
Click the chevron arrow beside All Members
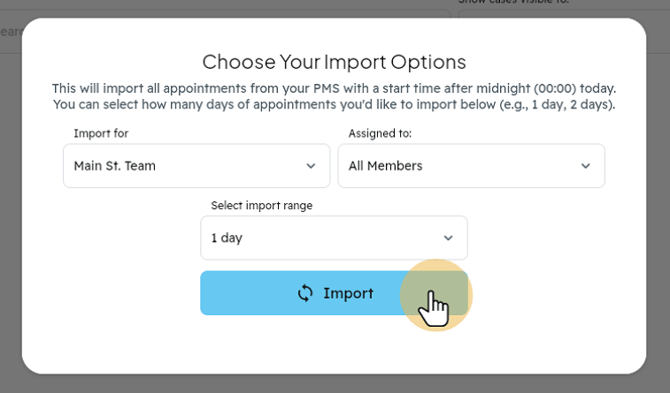click(585, 166)
